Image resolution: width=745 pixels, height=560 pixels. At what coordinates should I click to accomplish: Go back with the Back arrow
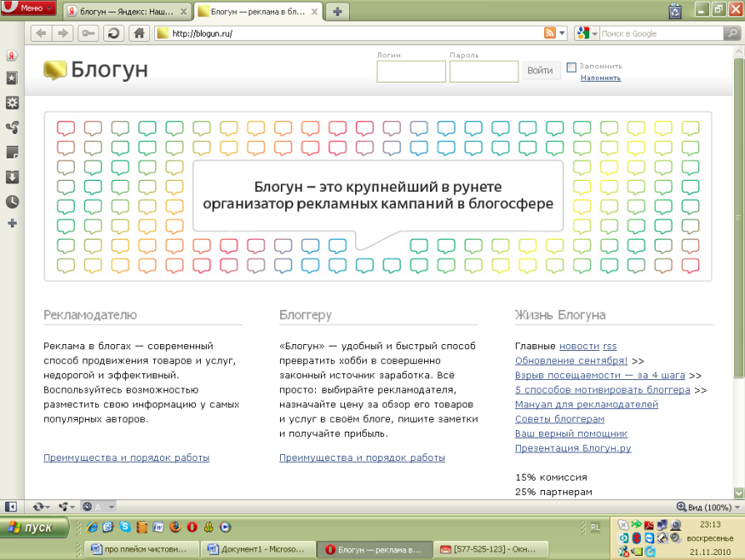[x=42, y=33]
